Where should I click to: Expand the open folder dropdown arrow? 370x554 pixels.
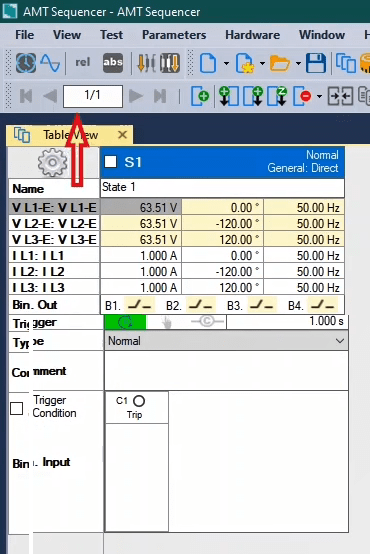coord(298,64)
